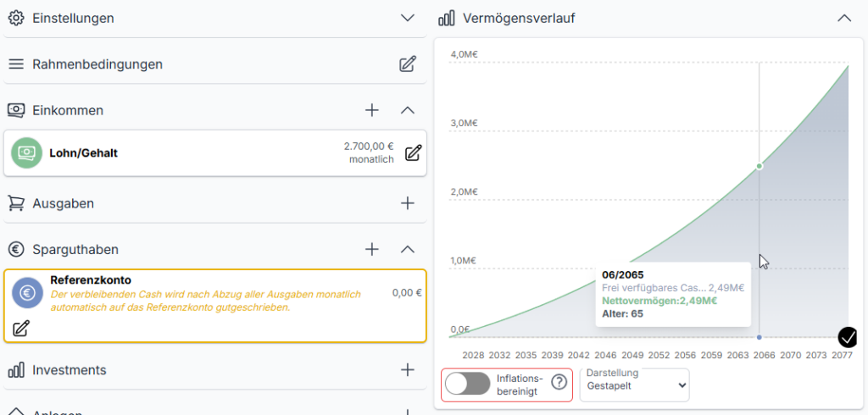The width and height of the screenshot is (868, 415).
Task: Click the Rahmenbedingungen hamburger lines icon
Action: pos(17,64)
